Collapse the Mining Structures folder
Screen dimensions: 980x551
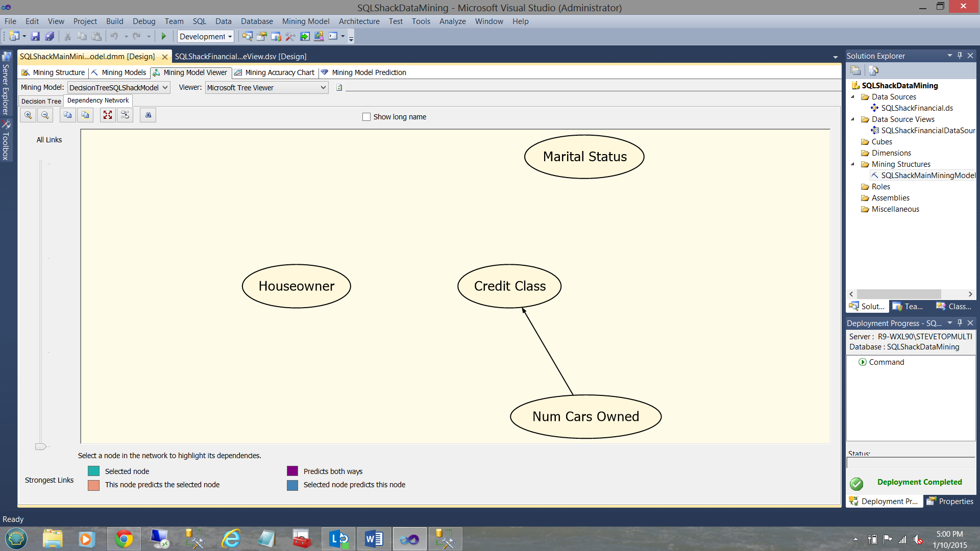[852, 164]
